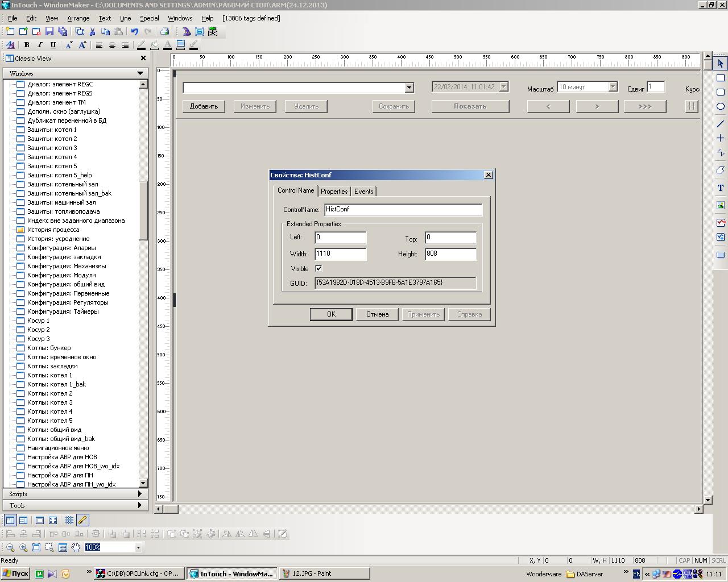Toggle snap-to-grid button
Image resolution: width=728 pixels, height=582 pixels.
pyautogui.click(x=69, y=520)
